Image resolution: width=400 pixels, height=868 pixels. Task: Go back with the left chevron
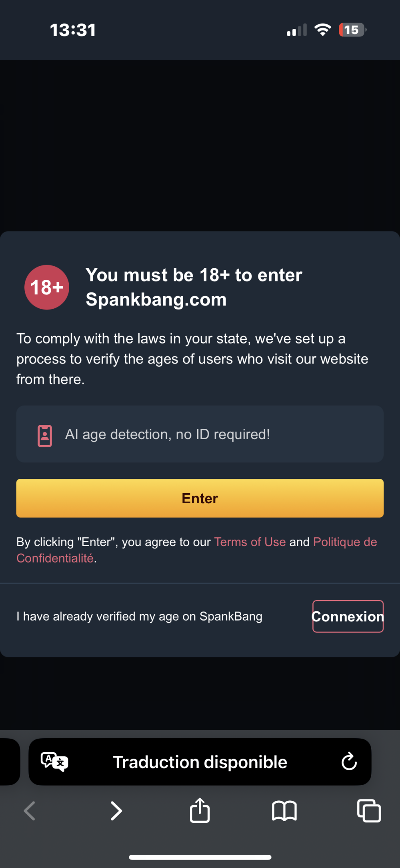30,811
